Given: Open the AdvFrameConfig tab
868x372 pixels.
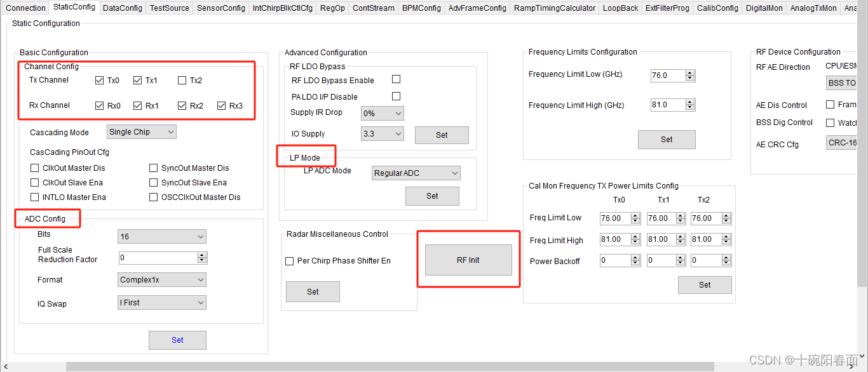Looking at the screenshot, I should (x=477, y=8).
